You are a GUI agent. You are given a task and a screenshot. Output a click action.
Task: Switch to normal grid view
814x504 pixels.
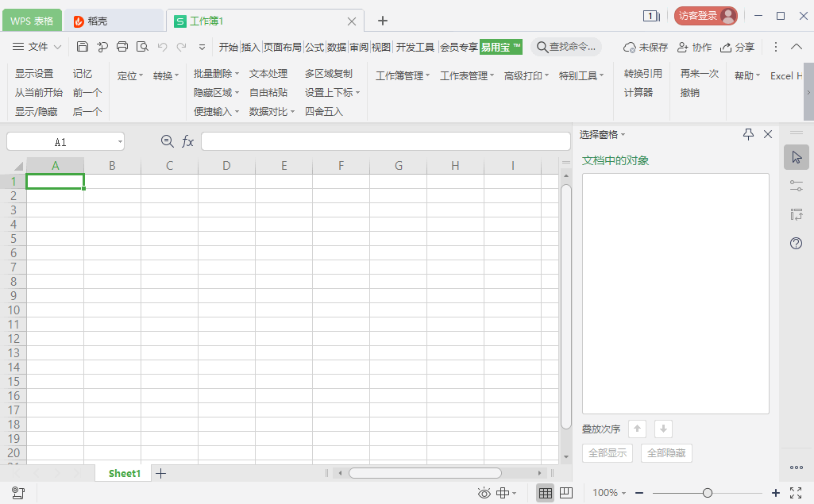point(545,493)
